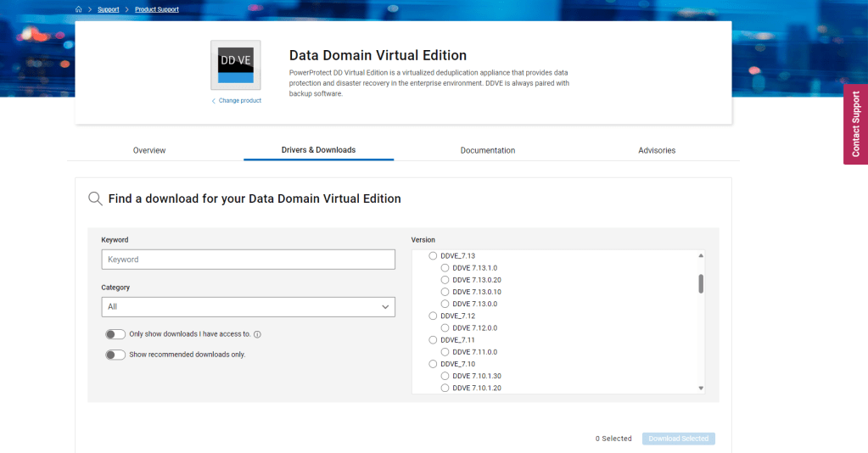The image size is (868, 453).
Task: Click into the Keyword search field
Action: click(248, 260)
